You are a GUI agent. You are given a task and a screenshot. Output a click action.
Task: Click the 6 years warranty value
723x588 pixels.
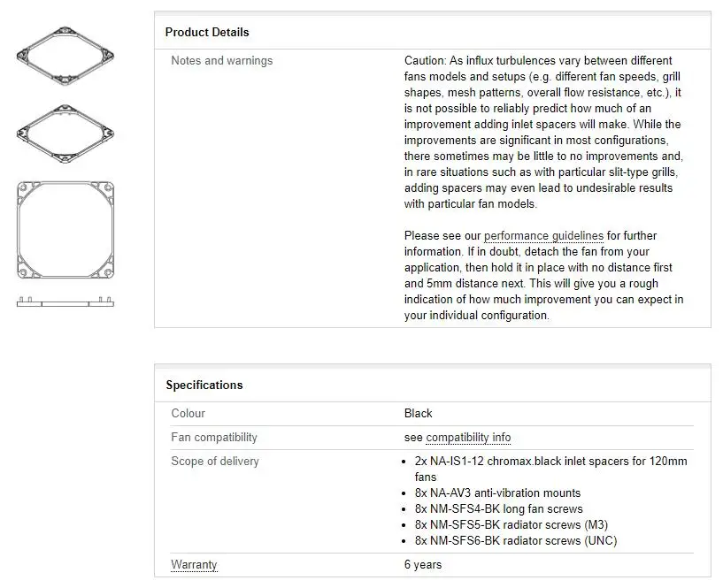pyautogui.click(x=423, y=565)
